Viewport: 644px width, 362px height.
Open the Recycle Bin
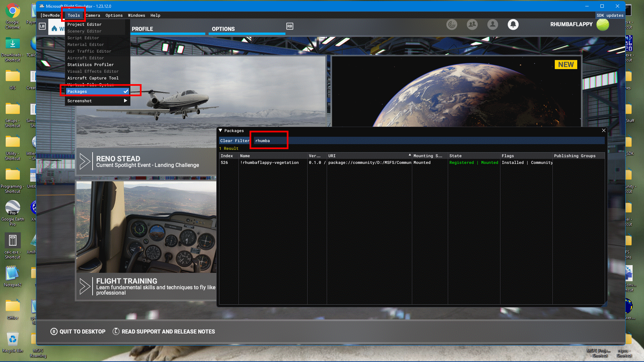[x=12, y=343]
